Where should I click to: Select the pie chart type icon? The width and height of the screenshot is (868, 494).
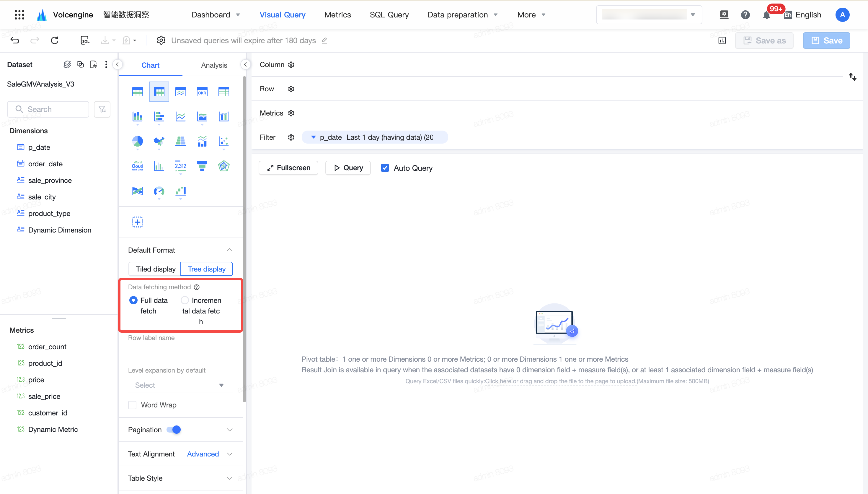[137, 141]
